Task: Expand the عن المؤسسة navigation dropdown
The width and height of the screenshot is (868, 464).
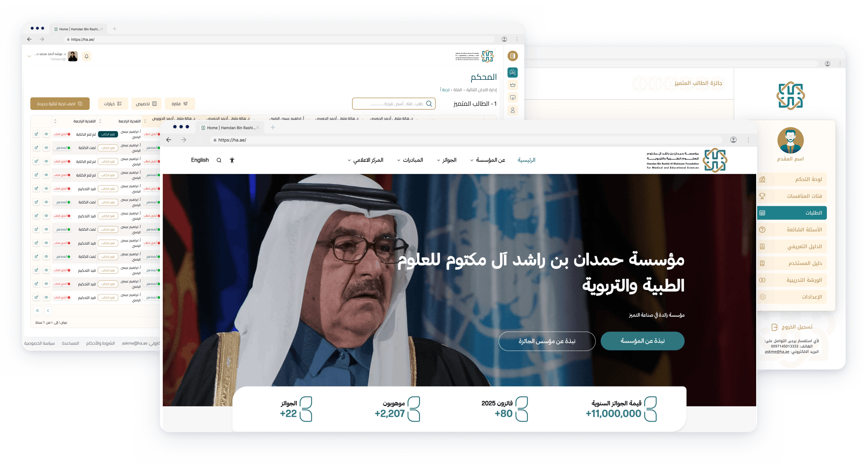Action: pos(488,160)
